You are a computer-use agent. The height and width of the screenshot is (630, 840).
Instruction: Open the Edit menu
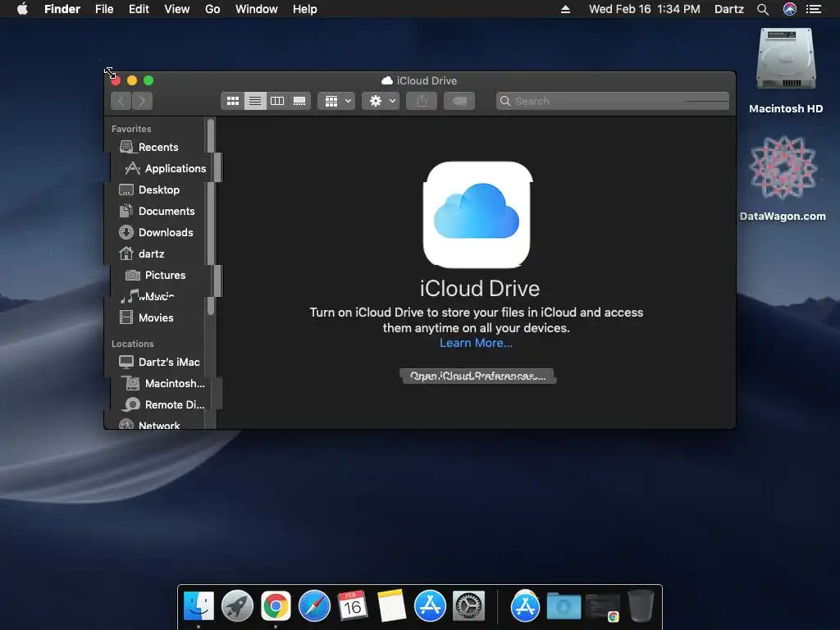138,9
